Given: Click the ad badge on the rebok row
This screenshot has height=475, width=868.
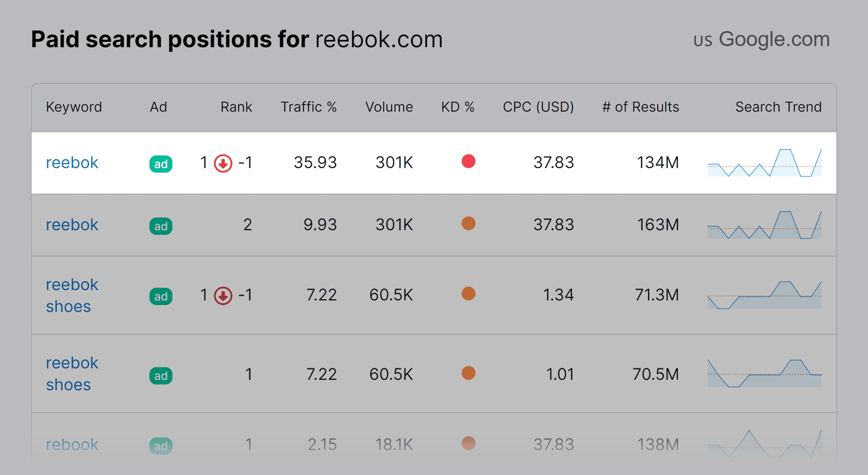Looking at the screenshot, I should 160,445.
